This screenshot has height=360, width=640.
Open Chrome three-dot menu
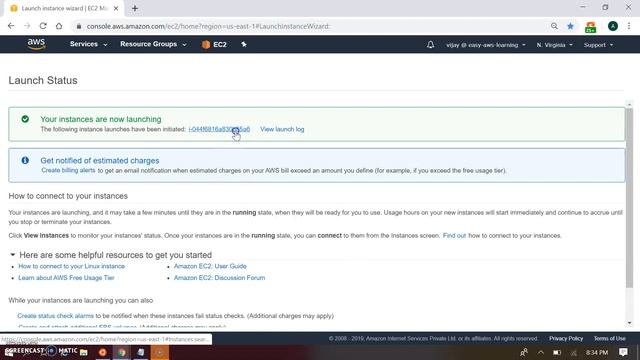[x=629, y=26]
